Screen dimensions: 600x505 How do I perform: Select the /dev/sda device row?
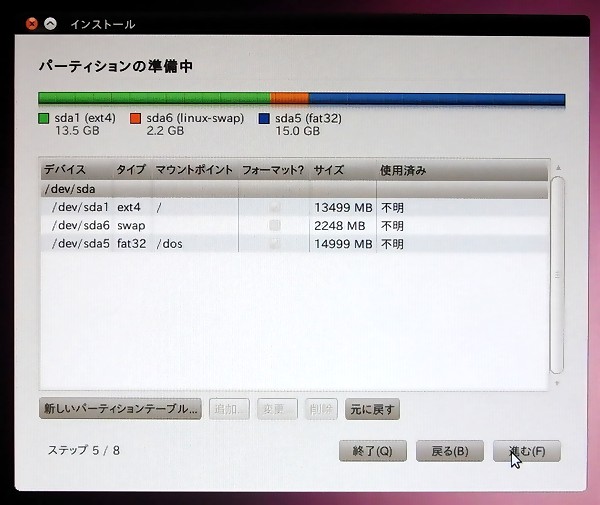[294, 189]
